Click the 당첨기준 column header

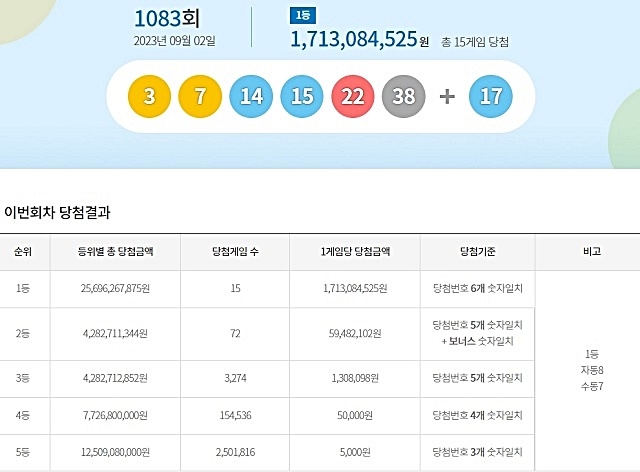(x=478, y=252)
